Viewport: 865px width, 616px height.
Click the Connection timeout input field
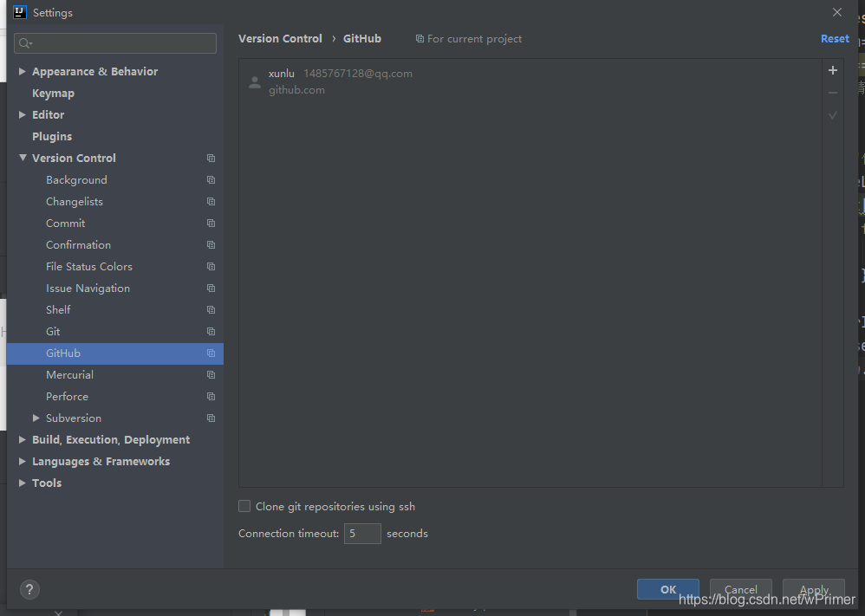click(x=362, y=534)
